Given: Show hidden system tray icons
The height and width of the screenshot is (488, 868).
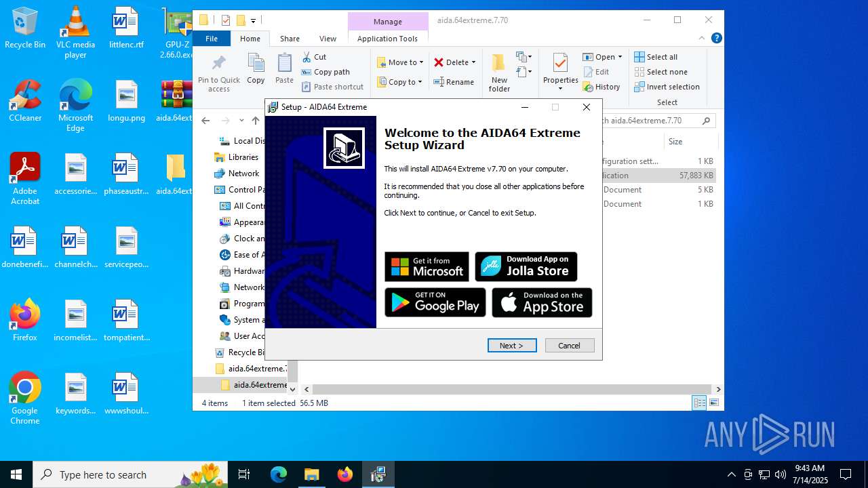Looking at the screenshot, I should coord(731,474).
